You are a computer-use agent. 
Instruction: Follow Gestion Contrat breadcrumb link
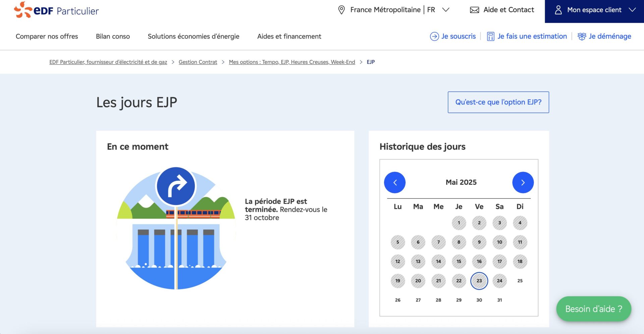198,62
